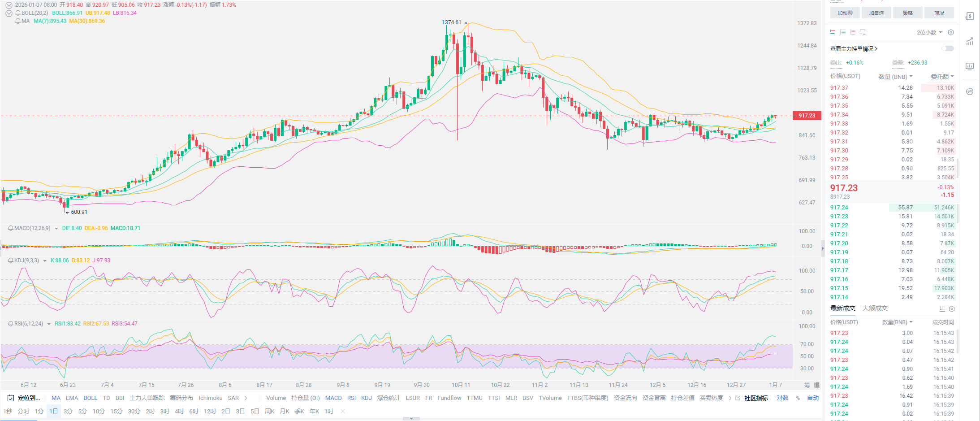Screen dimensions: 980x421
Task: Select the 4时 timeframe tab
Action: click(x=179, y=411)
